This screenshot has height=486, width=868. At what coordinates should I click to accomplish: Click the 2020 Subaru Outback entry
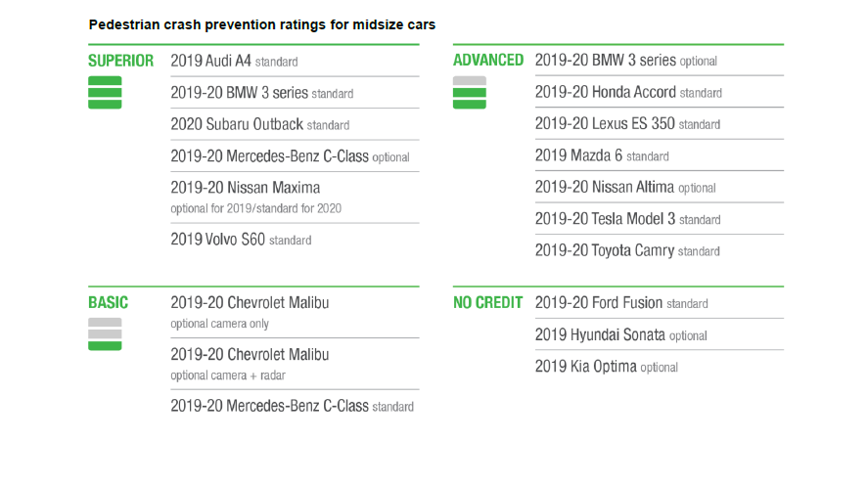click(x=259, y=124)
